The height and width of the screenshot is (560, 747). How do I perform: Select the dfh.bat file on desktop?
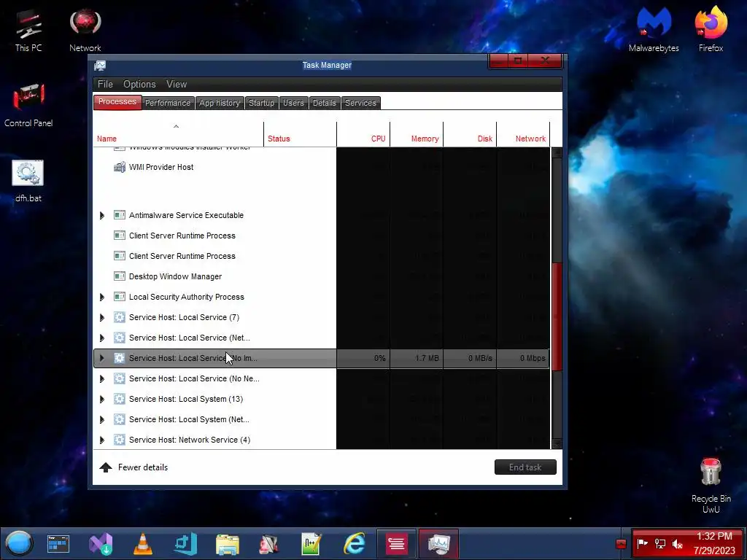(x=28, y=181)
